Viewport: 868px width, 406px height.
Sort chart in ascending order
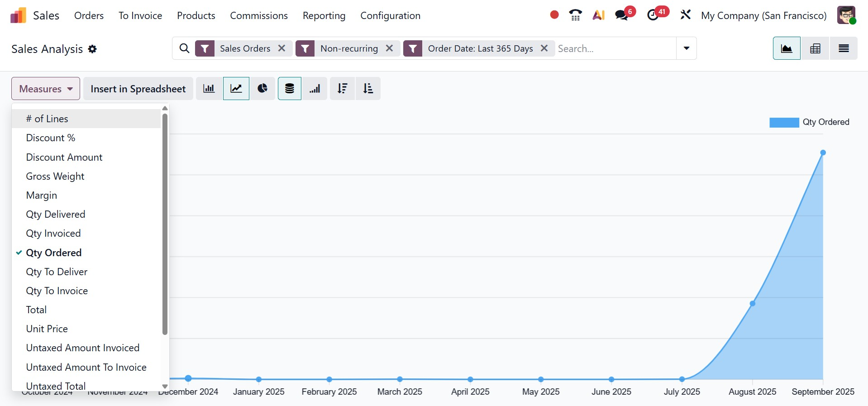click(x=368, y=88)
